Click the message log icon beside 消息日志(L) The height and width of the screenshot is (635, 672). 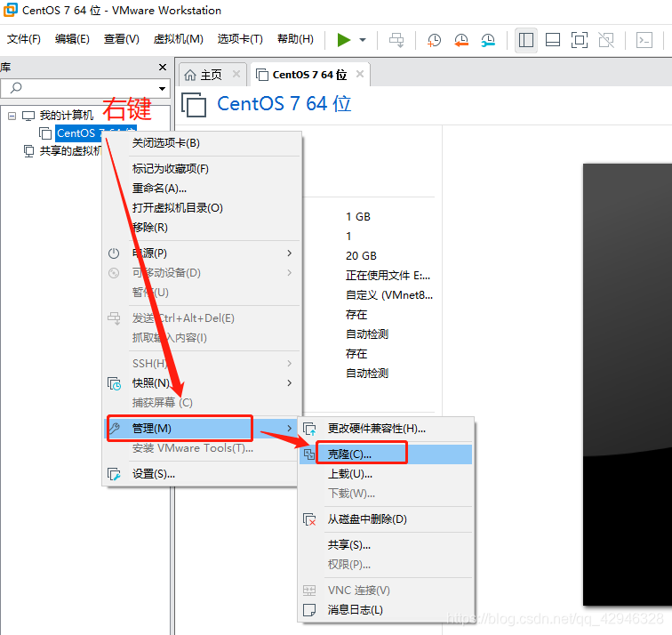click(x=309, y=610)
